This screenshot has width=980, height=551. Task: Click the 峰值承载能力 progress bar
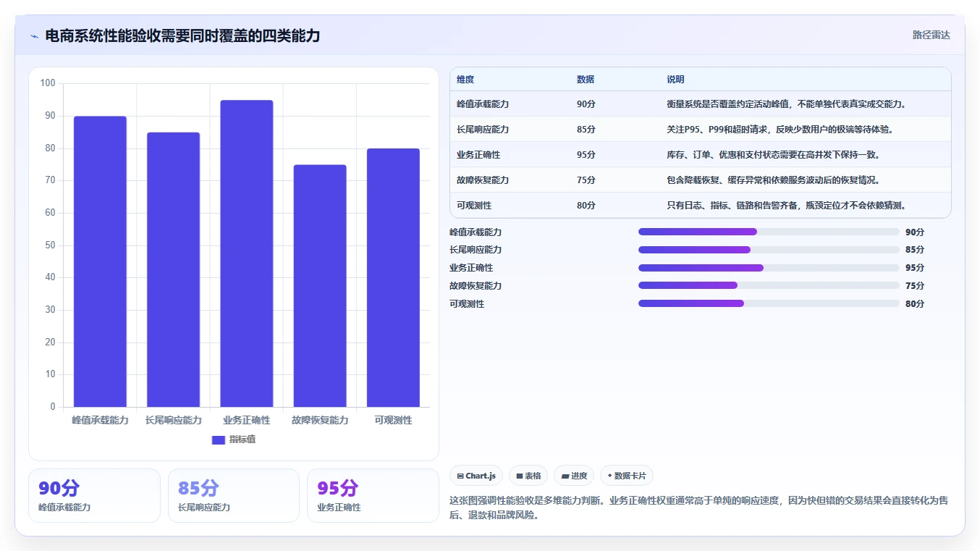tap(769, 232)
